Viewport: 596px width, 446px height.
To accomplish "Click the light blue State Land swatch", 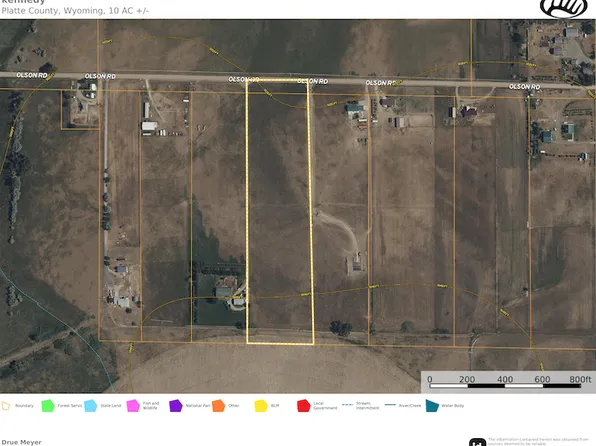I will [x=90, y=406].
